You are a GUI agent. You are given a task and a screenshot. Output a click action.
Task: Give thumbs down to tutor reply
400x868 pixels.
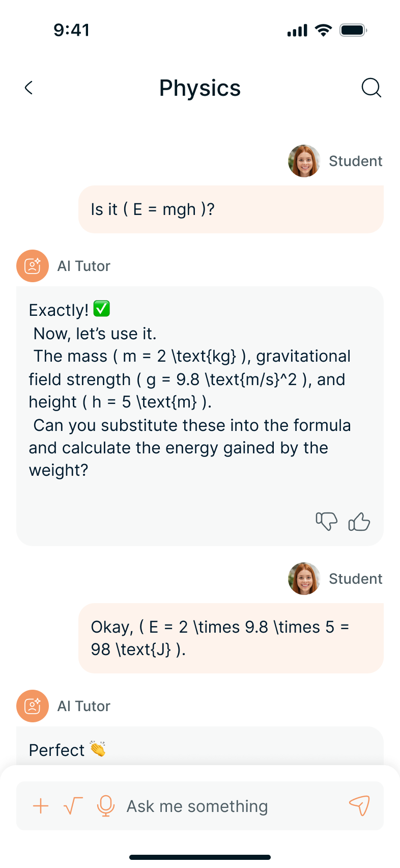tap(326, 522)
